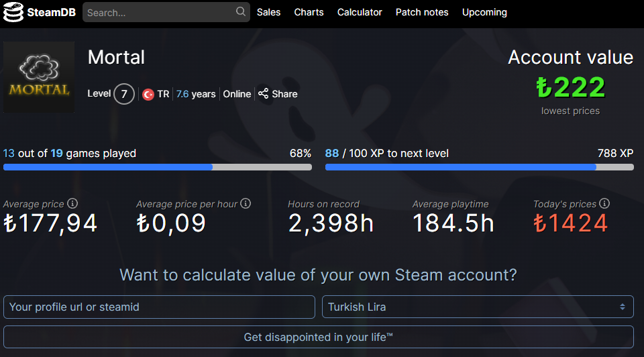
Task: Click the Account value heading
Action: click(570, 57)
